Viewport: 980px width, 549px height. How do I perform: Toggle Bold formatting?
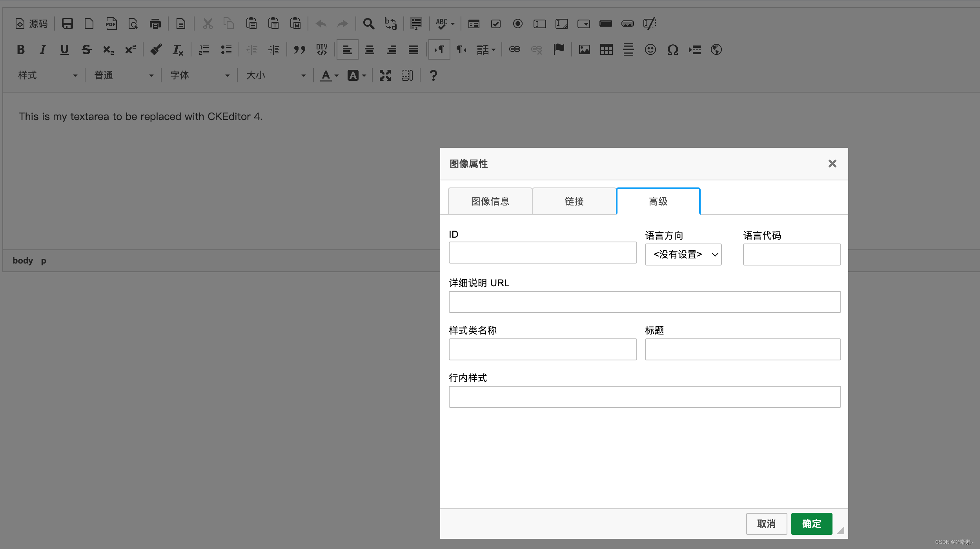tap(21, 49)
